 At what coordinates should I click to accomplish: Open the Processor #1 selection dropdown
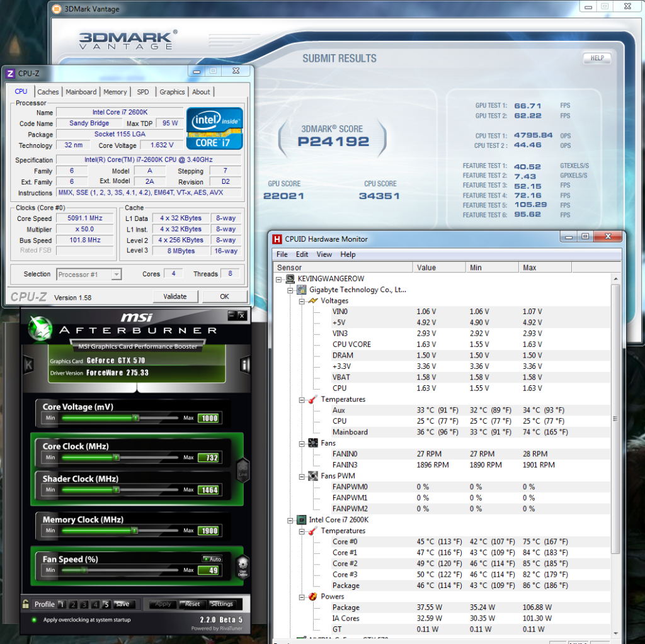click(89, 274)
